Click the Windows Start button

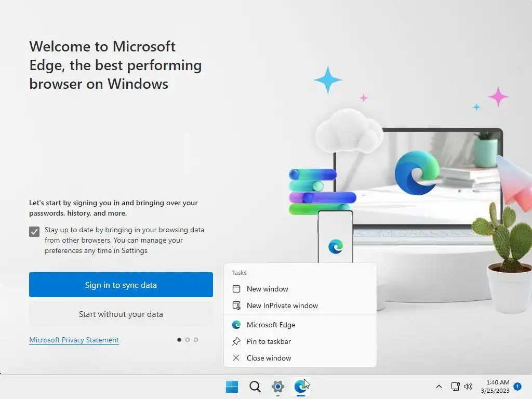point(232,387)
